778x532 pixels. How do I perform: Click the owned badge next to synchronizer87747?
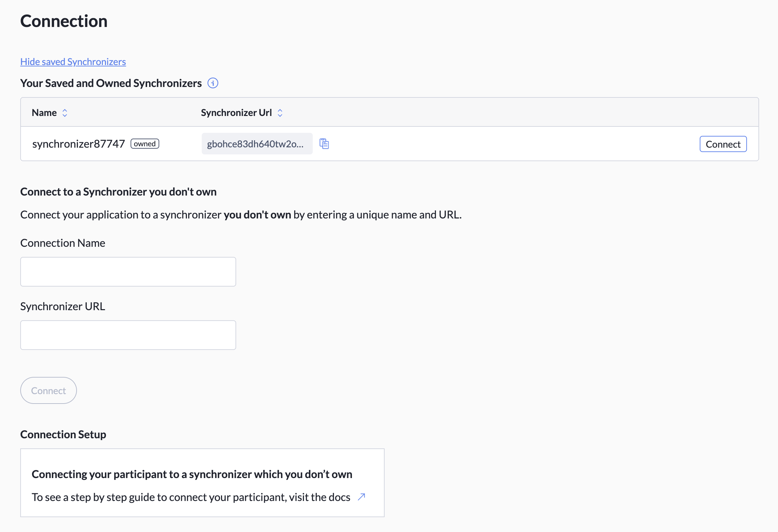144,144
